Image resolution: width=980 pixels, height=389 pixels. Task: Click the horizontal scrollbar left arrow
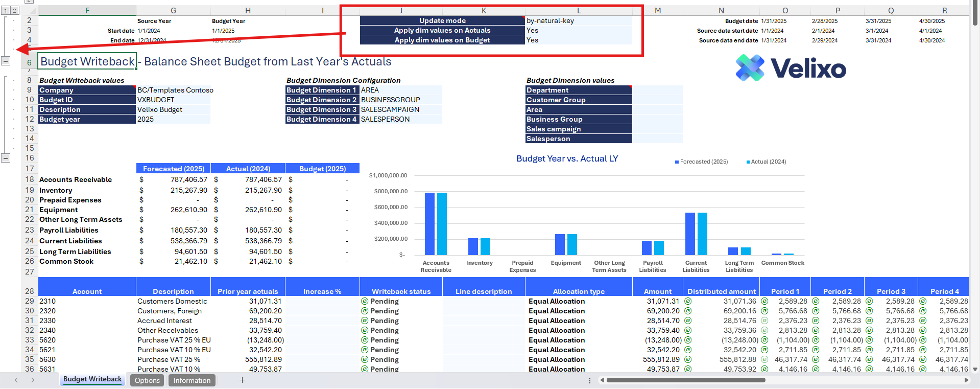pos(603,380)
